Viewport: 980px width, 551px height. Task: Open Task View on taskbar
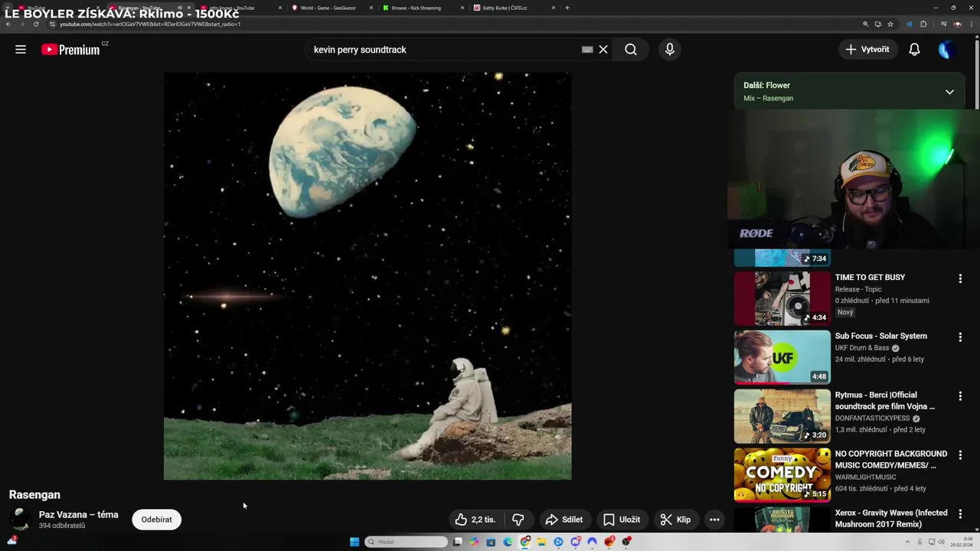click(458, 542)
